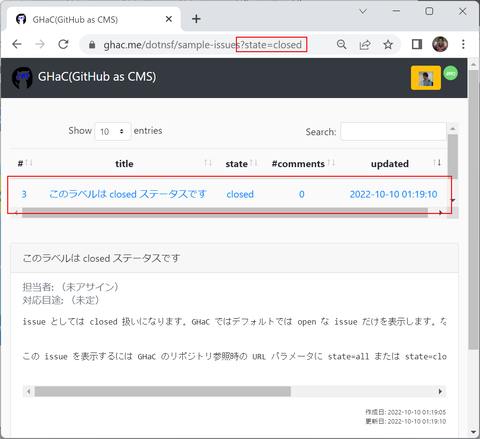Reload the page with the refresh icon
This screenshot has height=439, width=480.
pyautogui.click(x=63, y=44)
